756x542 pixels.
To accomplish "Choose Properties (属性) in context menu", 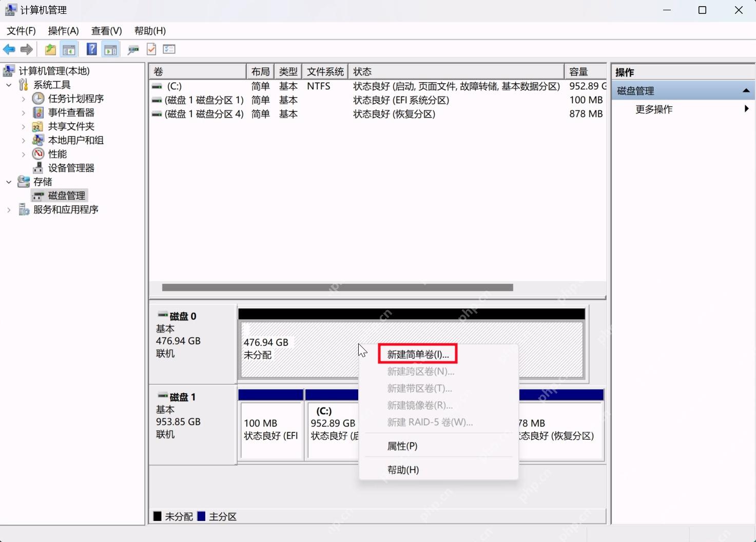I will [402, 446].
